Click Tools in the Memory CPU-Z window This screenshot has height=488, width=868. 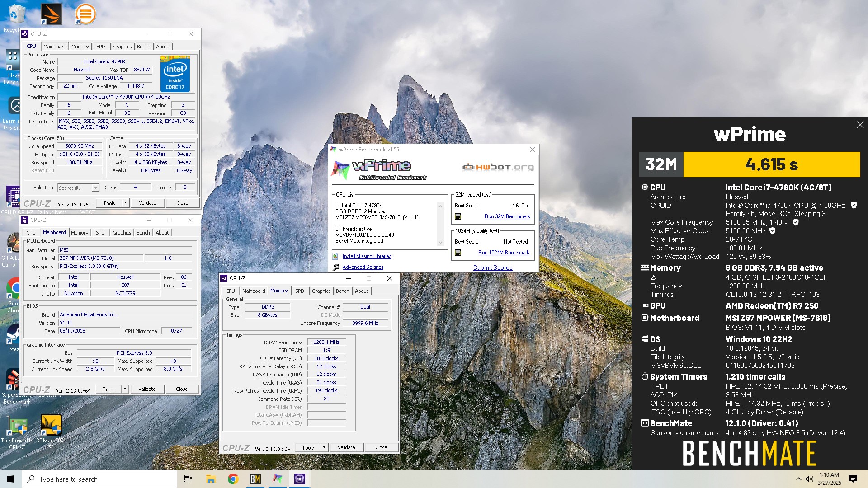click(x=308, y=447)
